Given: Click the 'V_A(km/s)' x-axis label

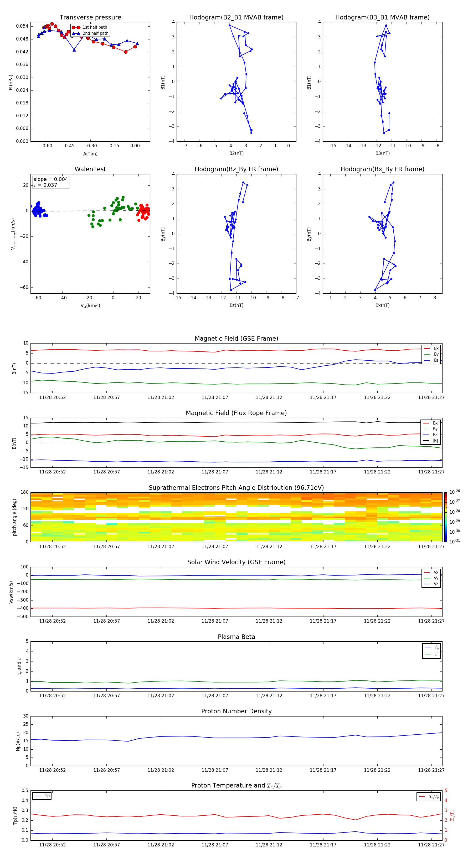Looking at the screenshot, I should [90, 306].
